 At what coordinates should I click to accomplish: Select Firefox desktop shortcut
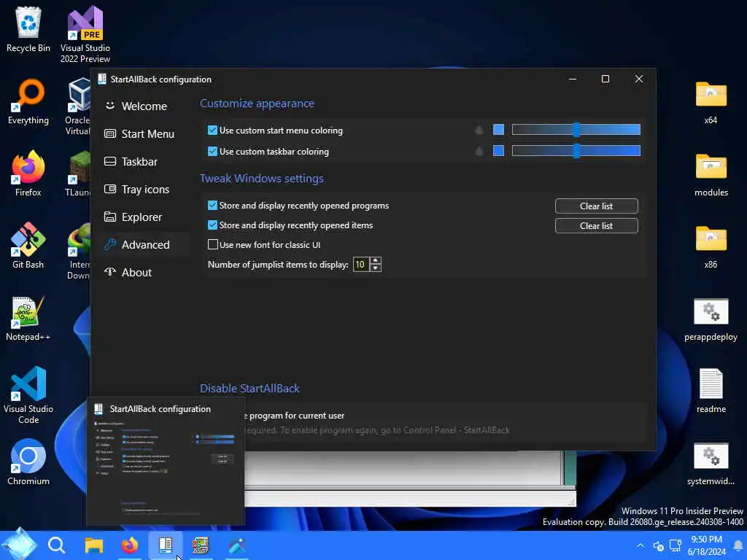28,174
